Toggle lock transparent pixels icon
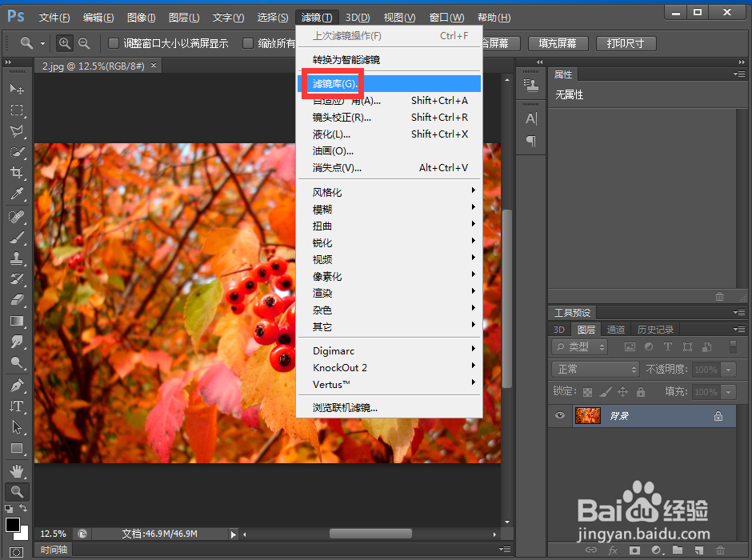 pos(587,392)
